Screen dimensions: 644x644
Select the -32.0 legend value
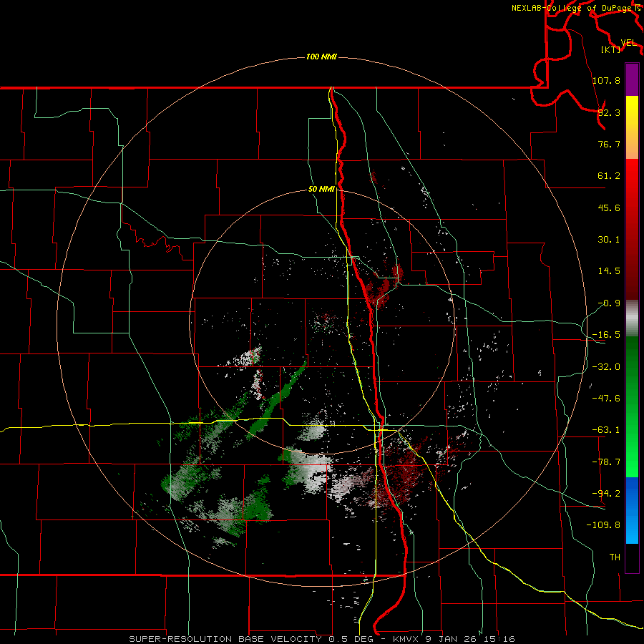(606, 366)
